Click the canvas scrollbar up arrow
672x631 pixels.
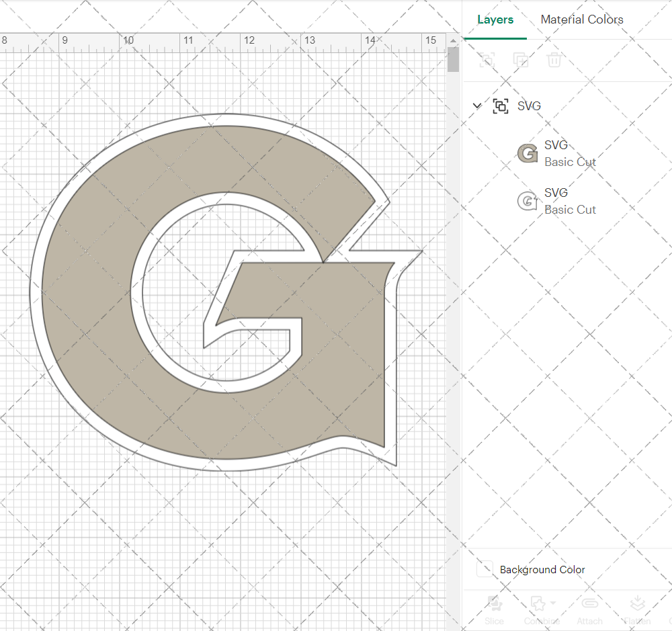pyautogui.click(x=453, y=41)
